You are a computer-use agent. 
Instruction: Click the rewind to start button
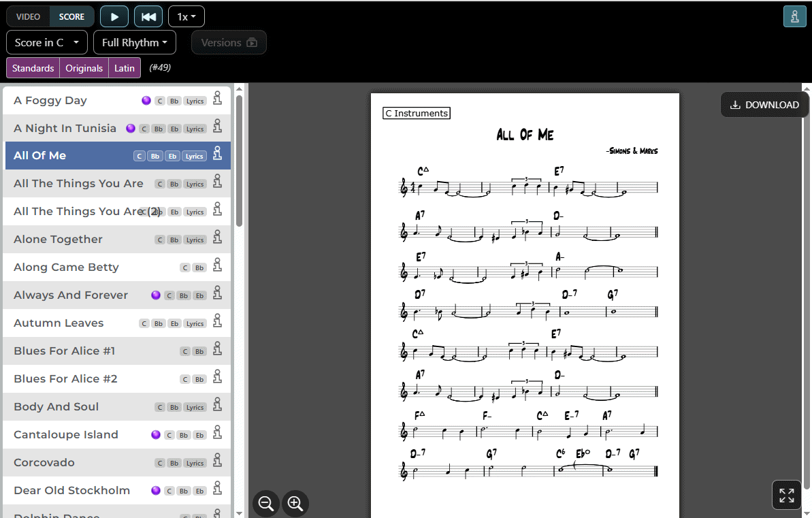click(x=148, y=16)
